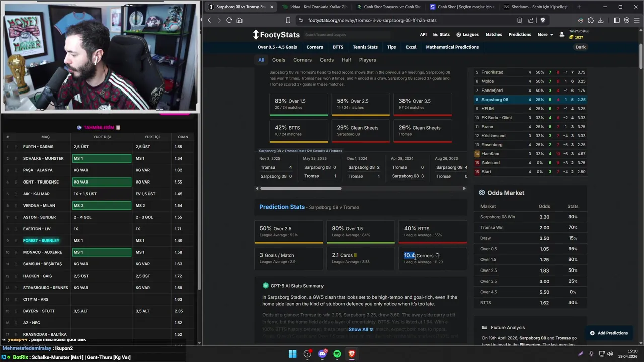Screen dimensions: 644x362
Task: Select FK Bodo - Glimt table row
Action: click(x=531, y=118)
